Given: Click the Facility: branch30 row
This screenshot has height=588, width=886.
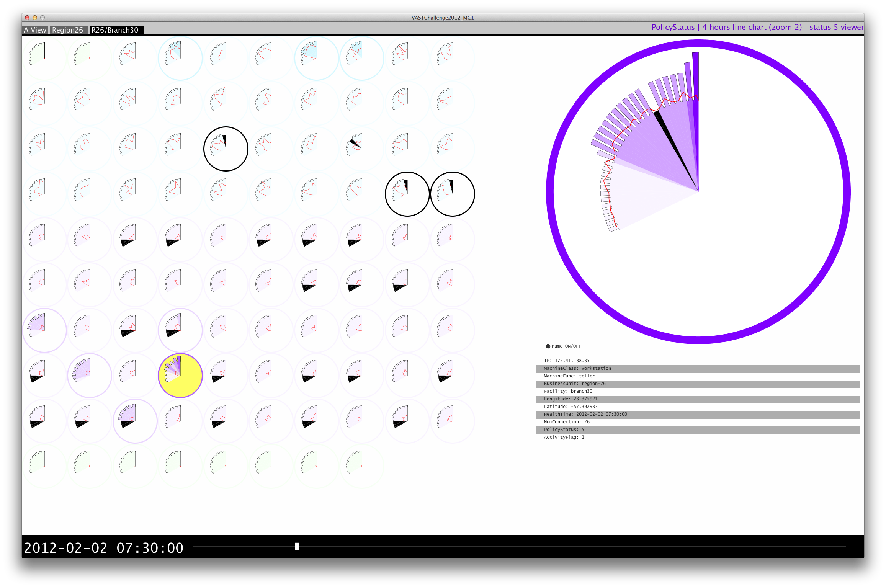Looking at the screenshot, I should pos(698,391).
